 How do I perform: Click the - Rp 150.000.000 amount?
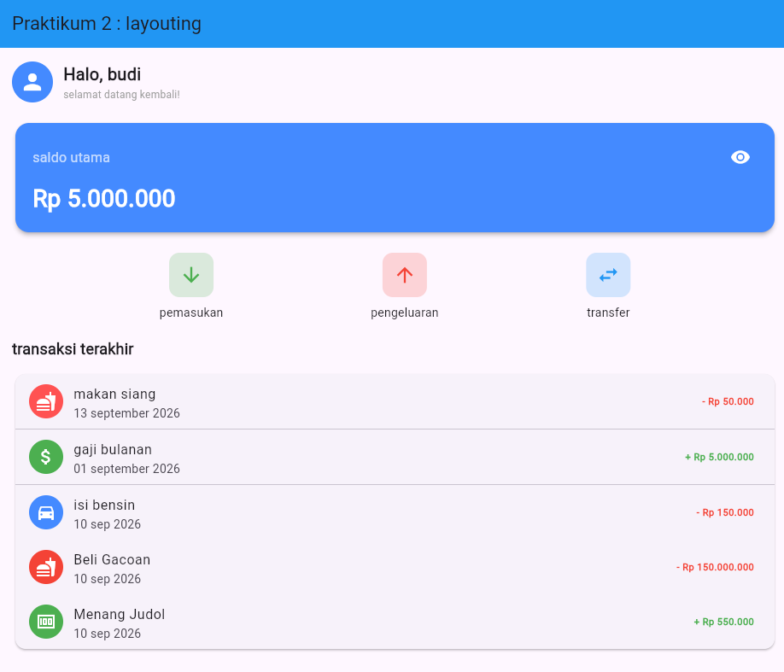[715, 567]
